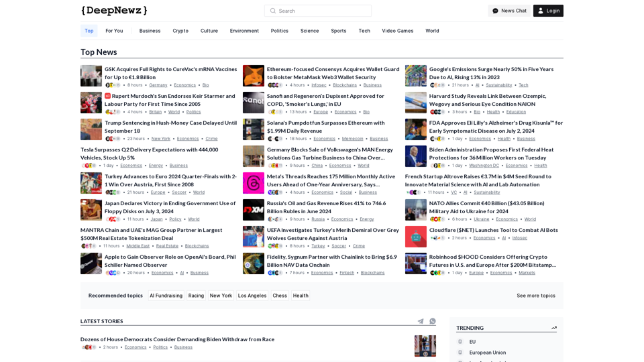Open European Union trending topic
The image size is (644, 362).
coord(488,352)
